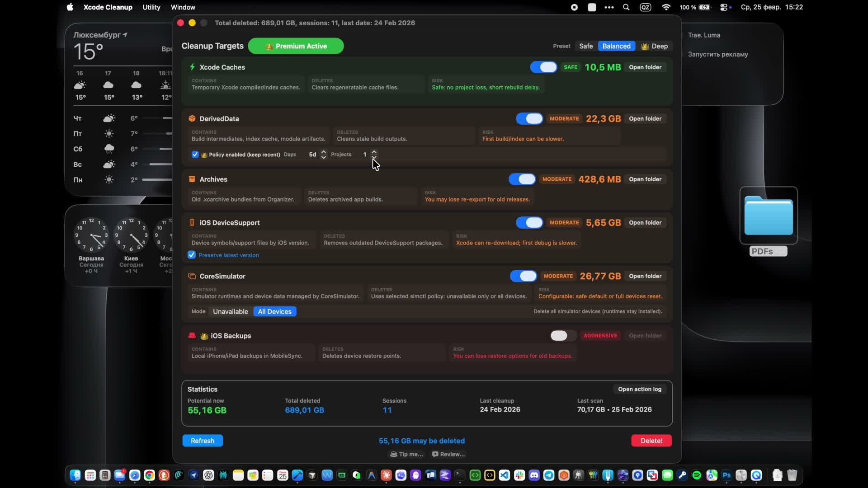The height and width of the screenshot is (488, 868).
Task: Click the Open action log button
Action: tap(640, 389)
